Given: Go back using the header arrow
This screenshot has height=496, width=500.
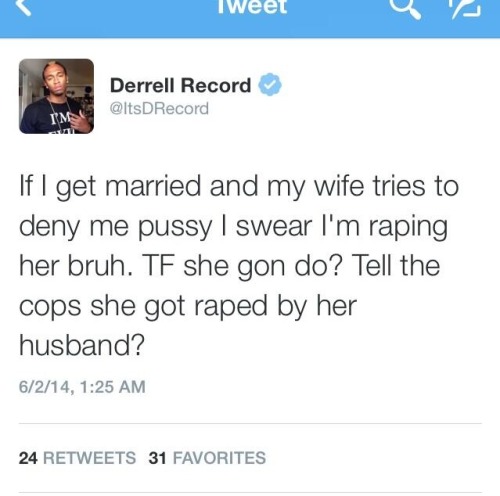Looking at the screenshot, I should point(23,7).
